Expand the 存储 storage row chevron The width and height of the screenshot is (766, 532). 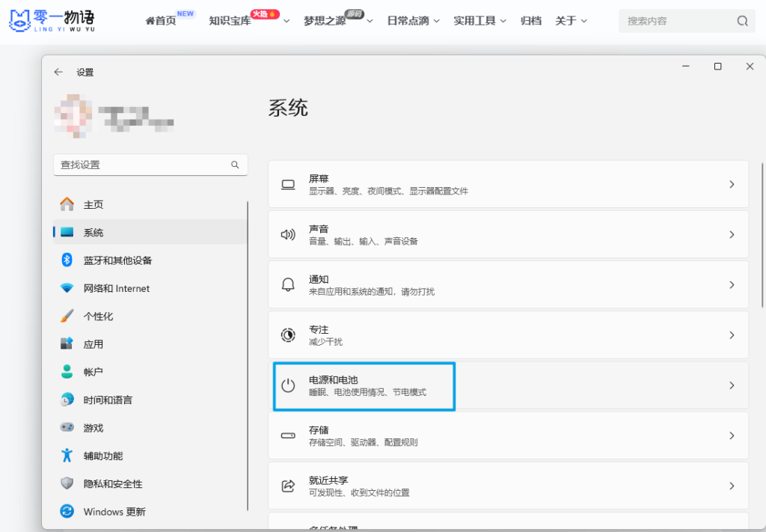pos(732,435)
